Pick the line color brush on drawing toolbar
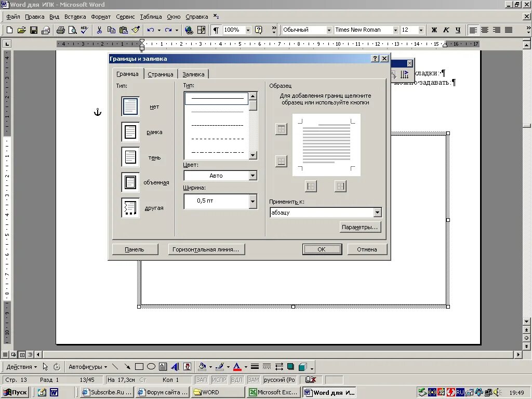Viewport: 532px width, 399px height. (220, 366)
